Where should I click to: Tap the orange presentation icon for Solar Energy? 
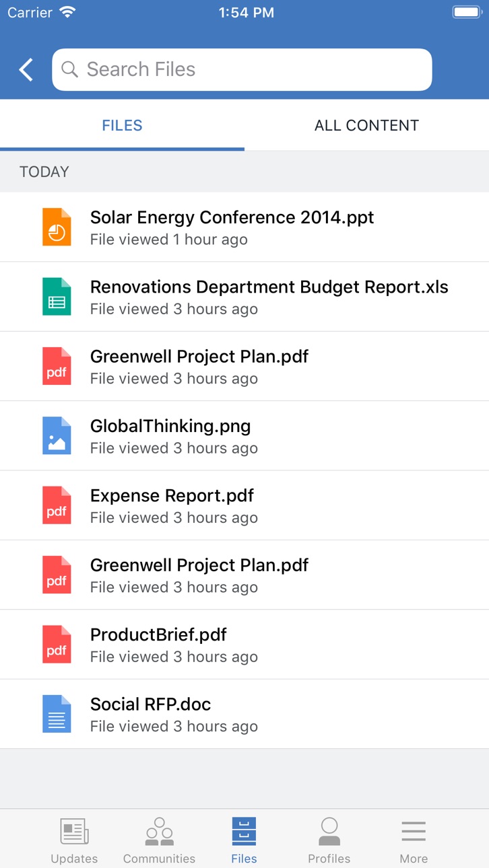pos(57,227)
